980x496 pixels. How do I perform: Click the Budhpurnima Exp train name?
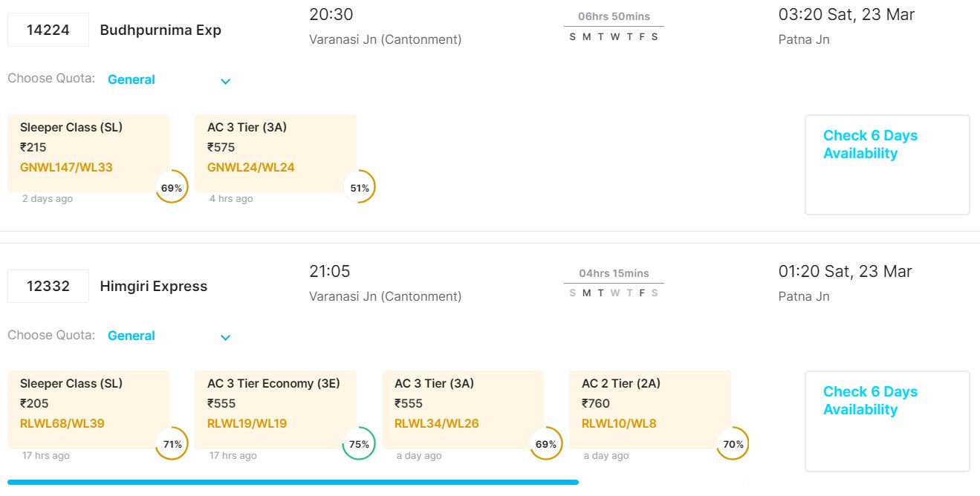point(160,30)
